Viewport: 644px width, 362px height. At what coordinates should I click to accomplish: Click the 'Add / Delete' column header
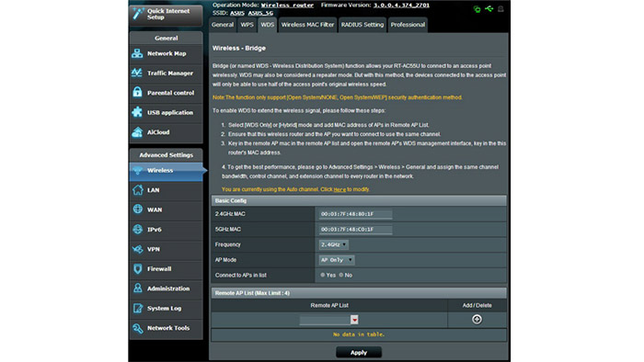(477, 305)
